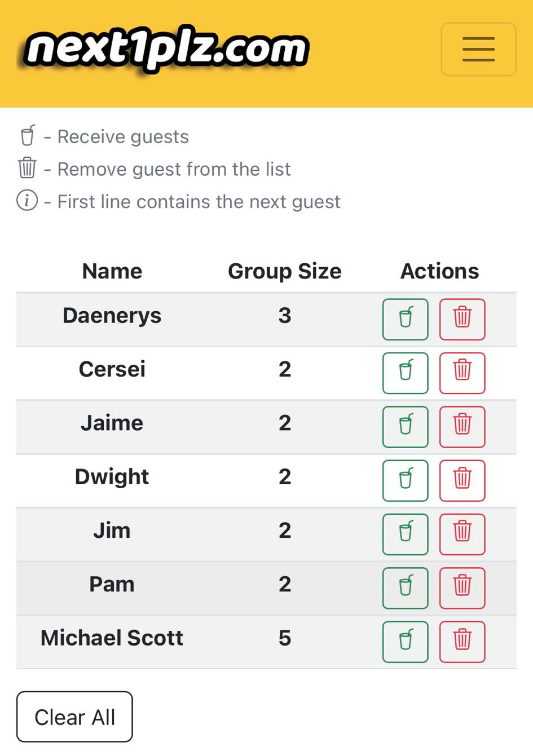This screenshot has height=756, width=533.
Task: Select the Daenerys name cell
Action: point(112,316)
